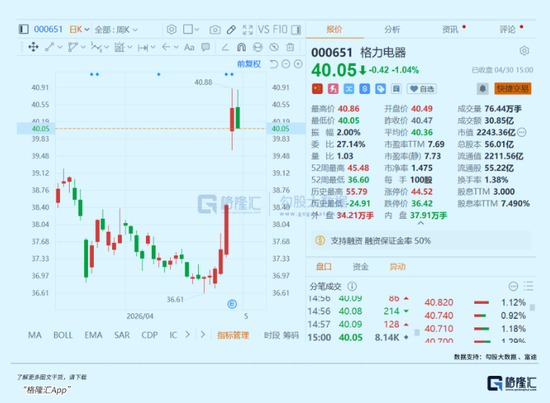Toggle lock drawings icon
The width and height of the screenshot is (550, 403).
click(258, 47)
